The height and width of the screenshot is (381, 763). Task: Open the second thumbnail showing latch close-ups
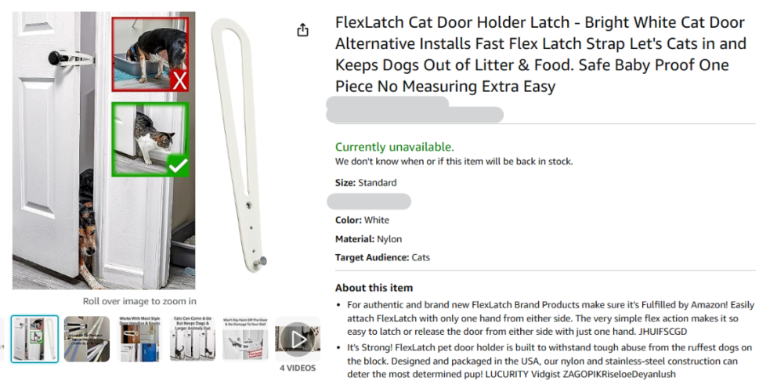click(x=87, y=339)
